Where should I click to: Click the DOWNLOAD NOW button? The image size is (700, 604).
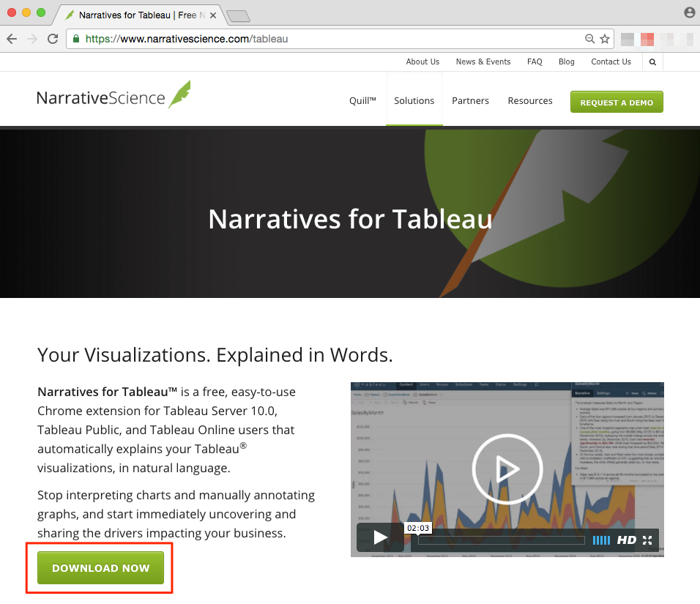[x=101, y=568]
